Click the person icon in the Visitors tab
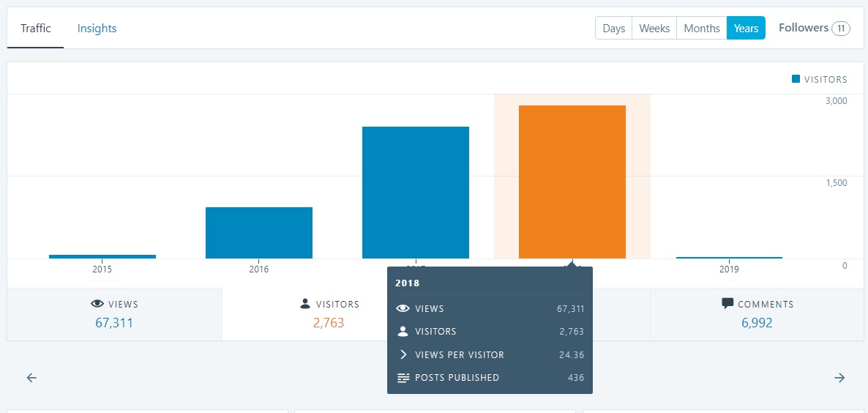The image size is (868, 413). tap(305, 304)
